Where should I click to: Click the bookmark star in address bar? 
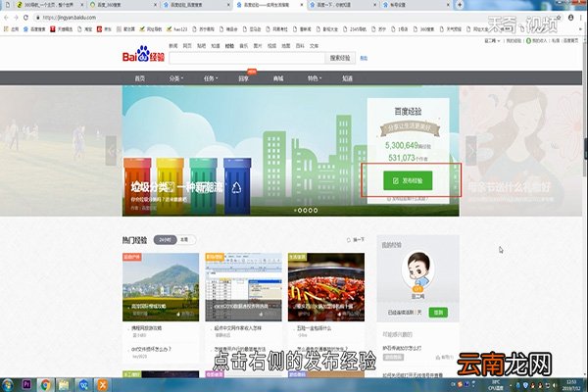[559, 18]
